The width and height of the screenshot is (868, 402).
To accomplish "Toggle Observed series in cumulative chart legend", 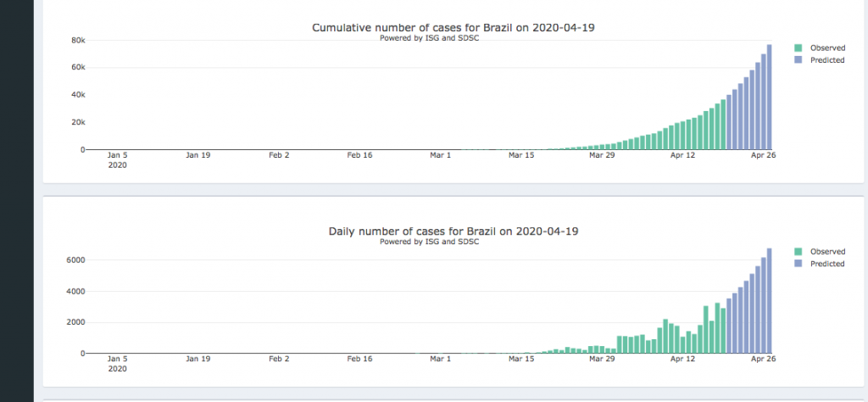I will (x=827, y=48).
